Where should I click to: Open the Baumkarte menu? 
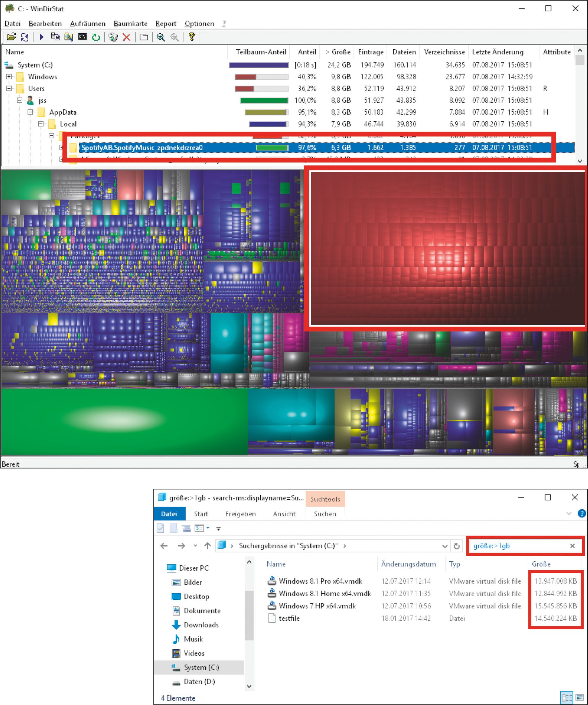[130, 24]
